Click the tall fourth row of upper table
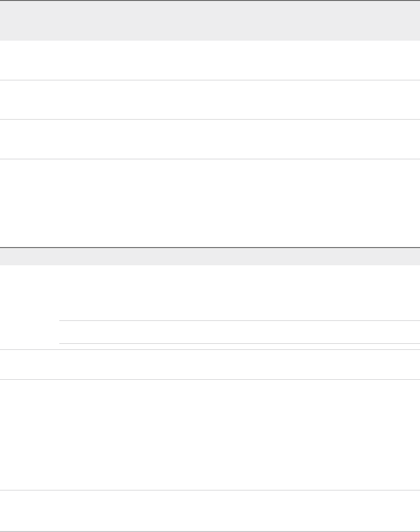The height and width of the screenshot is (532, 420). (210, 203)
